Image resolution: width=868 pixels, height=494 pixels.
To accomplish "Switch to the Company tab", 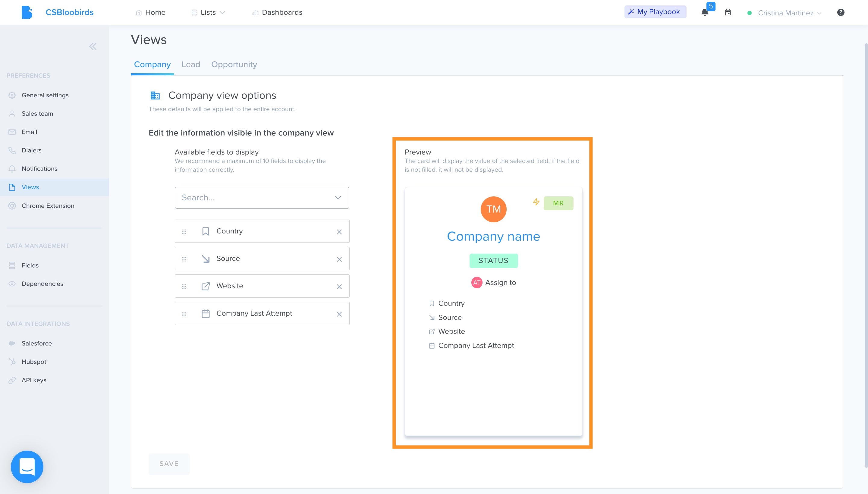I will pyautogui.click(x=152, y=64).
